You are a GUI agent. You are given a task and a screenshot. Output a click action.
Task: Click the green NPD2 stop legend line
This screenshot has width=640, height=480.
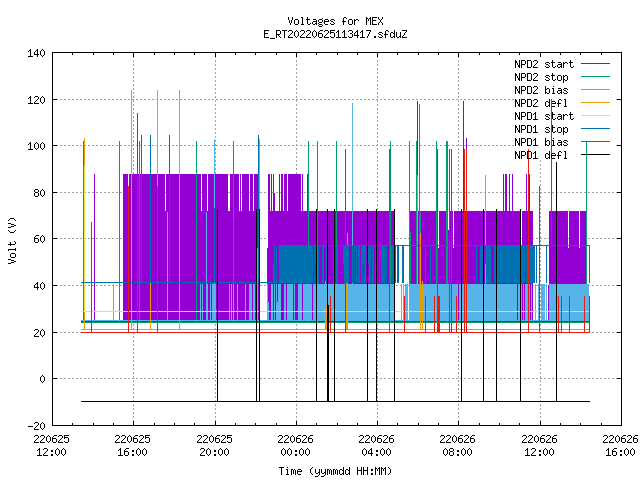[x=596, y=77]
